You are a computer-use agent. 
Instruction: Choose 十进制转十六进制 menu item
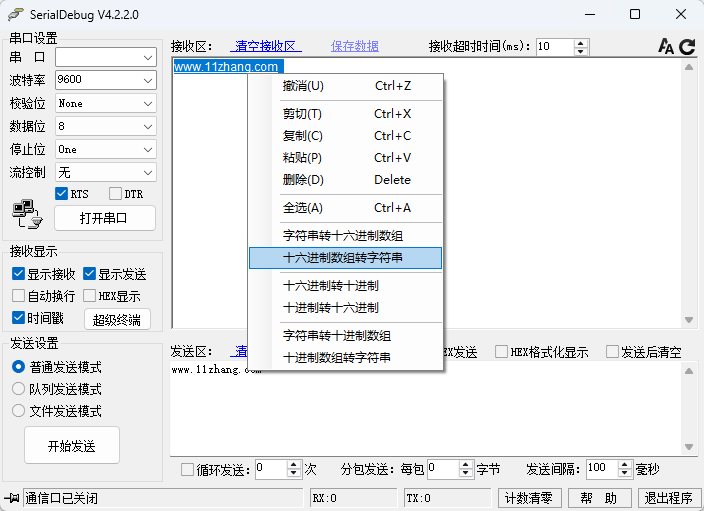346,308
